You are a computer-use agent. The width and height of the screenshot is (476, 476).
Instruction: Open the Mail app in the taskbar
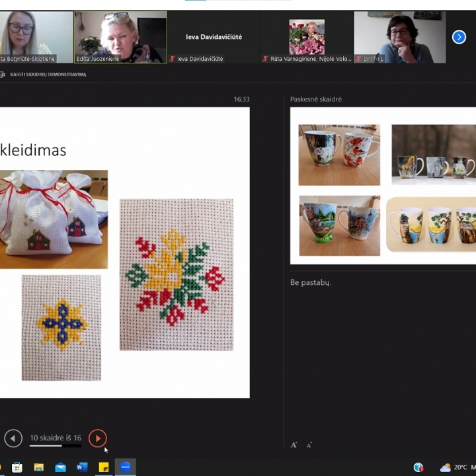[60, 467]
